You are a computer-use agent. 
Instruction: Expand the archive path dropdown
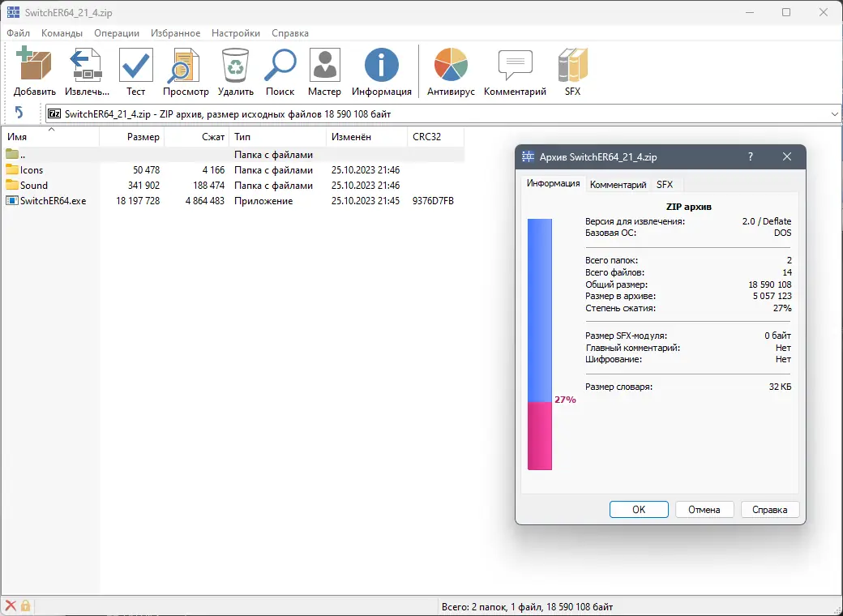coord(834,114)
